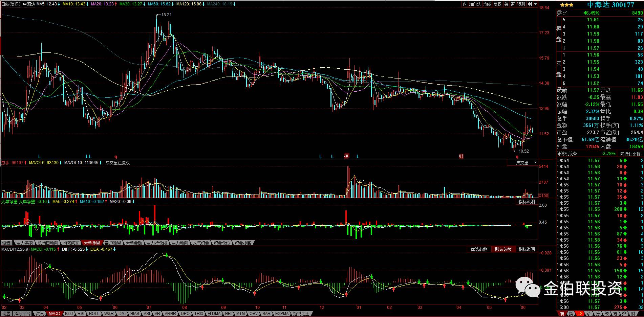This screenshot has width=644, height=317.
Task: Switch to 主力动向 indicator tab
Action: 180,243
